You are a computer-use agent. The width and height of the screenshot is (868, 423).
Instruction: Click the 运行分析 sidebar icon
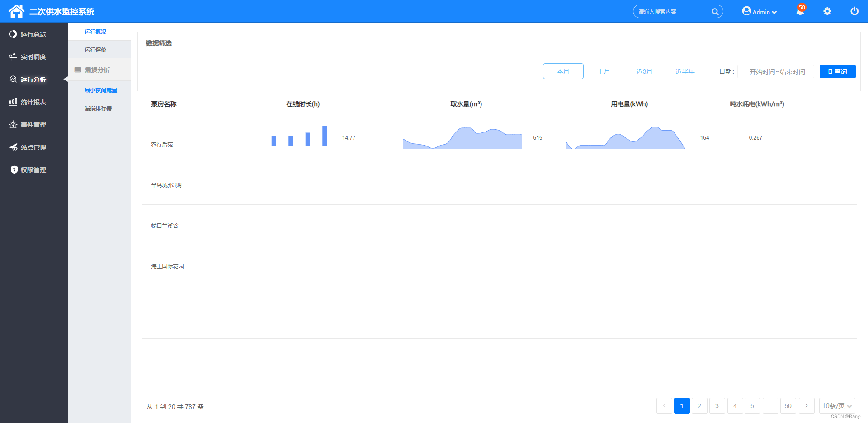[13, 79]
